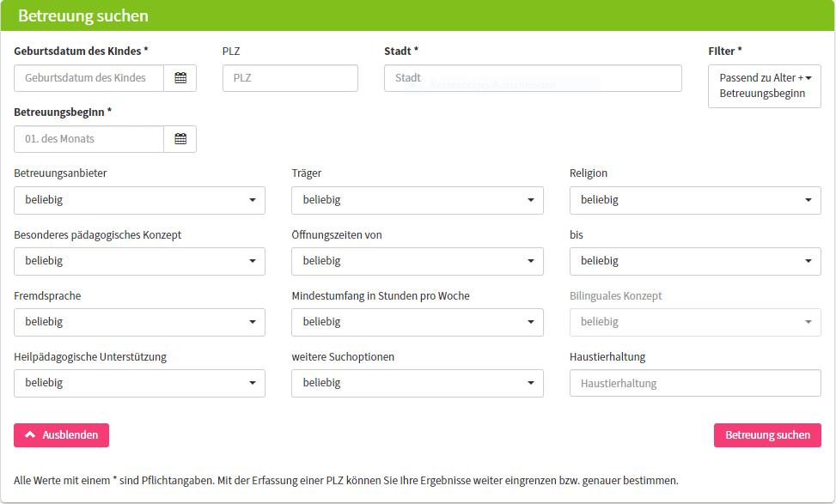
Task: Open the Öffnungszeiten bis dropdown
Action: pyautogui.click(x=694, y=261)
